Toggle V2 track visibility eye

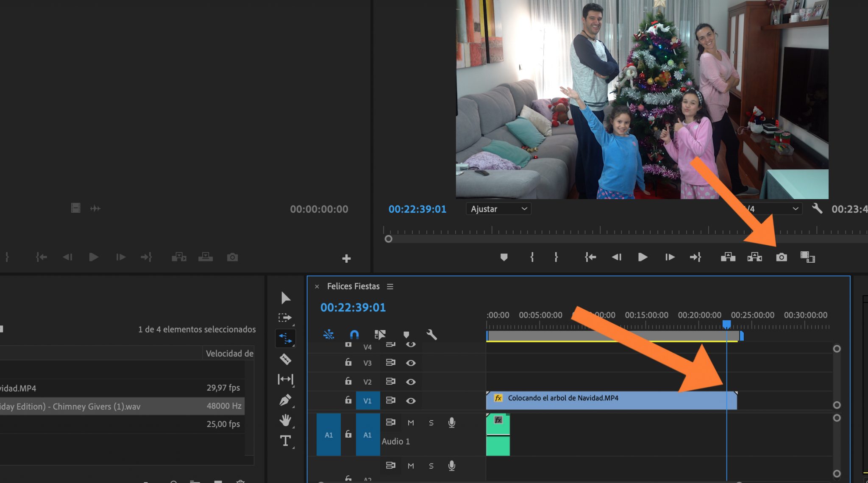410,382
